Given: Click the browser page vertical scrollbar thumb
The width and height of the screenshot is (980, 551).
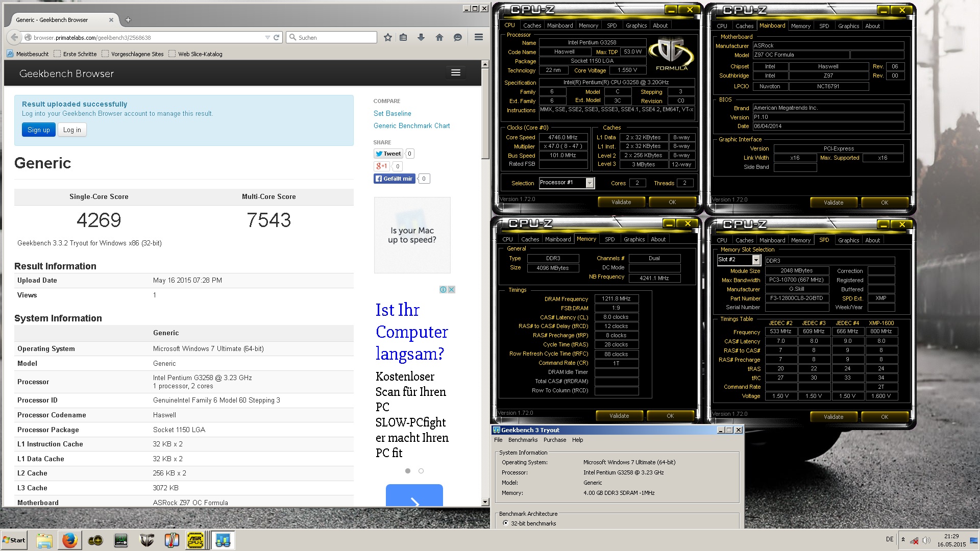Looking at the screenshot, I should click(485, 115).
